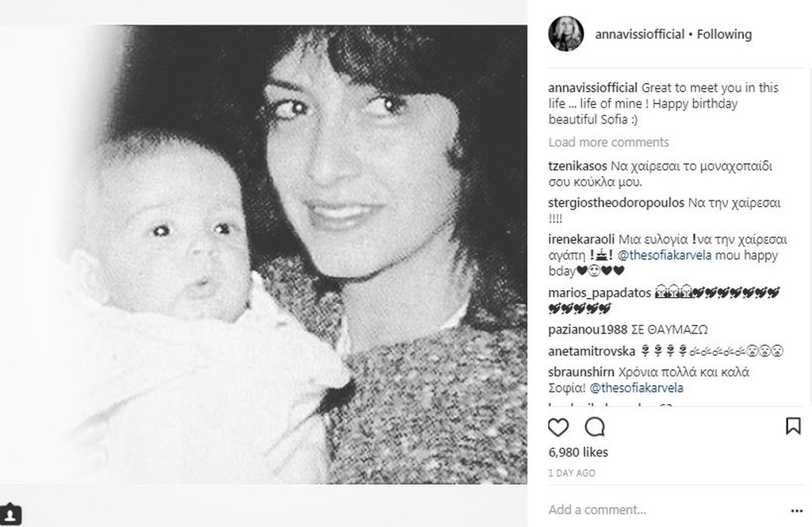Save post with bookmark icon
Viewport: 812px width, 527px height.
793,426
